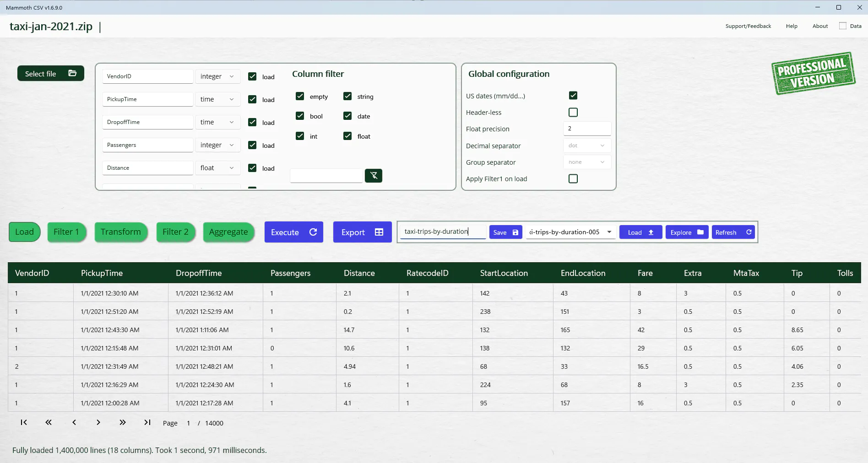This screenshot has width=868, height=463.
Task: Toggle the empty column filter checkbox
Action: pyautogui.click(x=300, y=96)
